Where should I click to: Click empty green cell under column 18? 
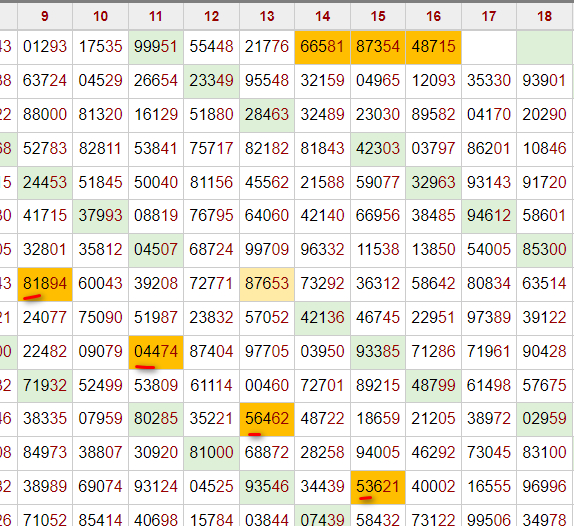[x=544, y=47]
